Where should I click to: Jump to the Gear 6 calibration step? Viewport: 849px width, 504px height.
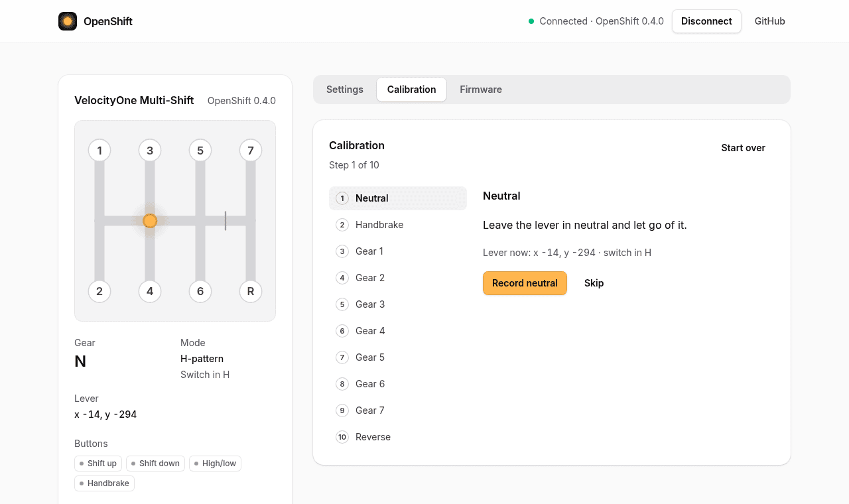tap(398, 384)
